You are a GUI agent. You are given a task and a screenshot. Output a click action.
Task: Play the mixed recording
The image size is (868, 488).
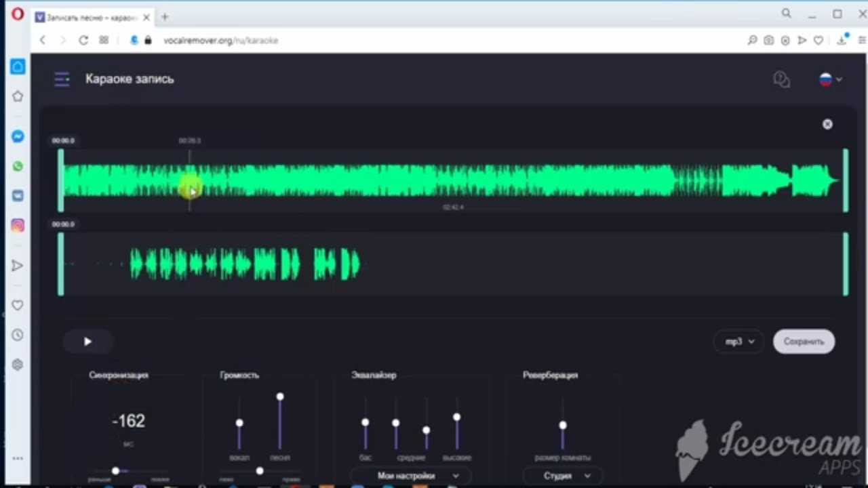coord(87,342)
